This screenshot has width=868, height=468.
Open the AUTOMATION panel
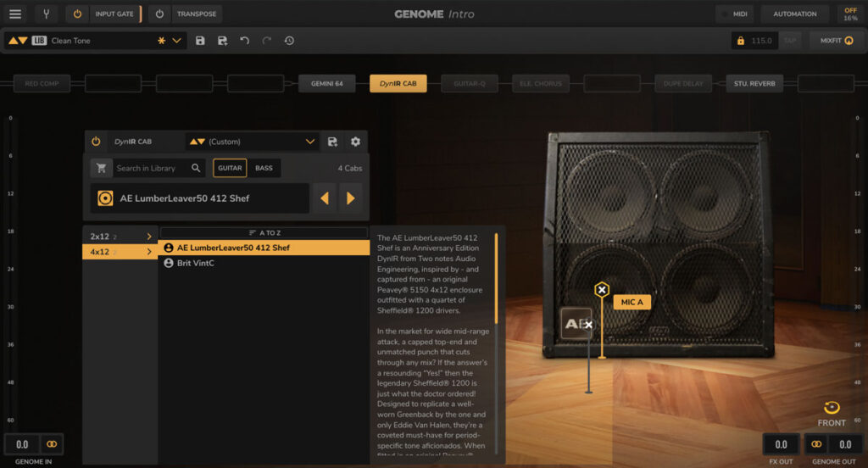click(x=794, y=14)
